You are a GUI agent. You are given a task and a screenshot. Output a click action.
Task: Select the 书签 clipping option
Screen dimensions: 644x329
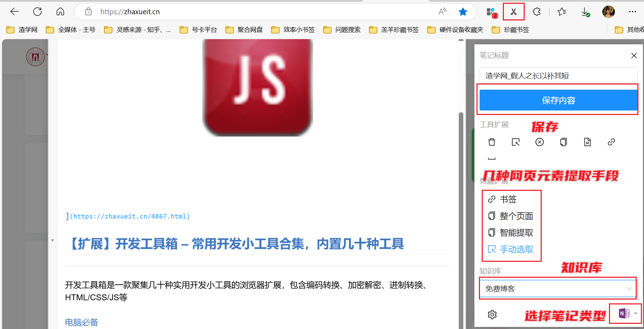point(508,199)
